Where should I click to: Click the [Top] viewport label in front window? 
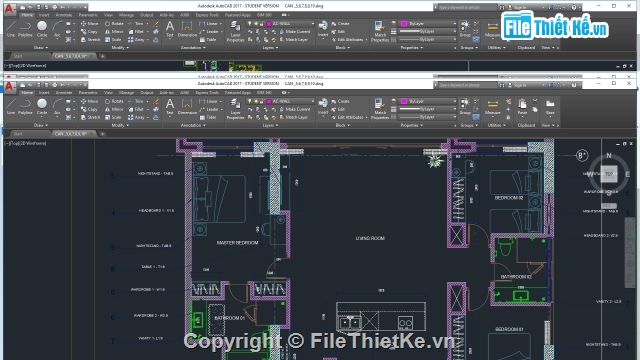pos(15,143)
